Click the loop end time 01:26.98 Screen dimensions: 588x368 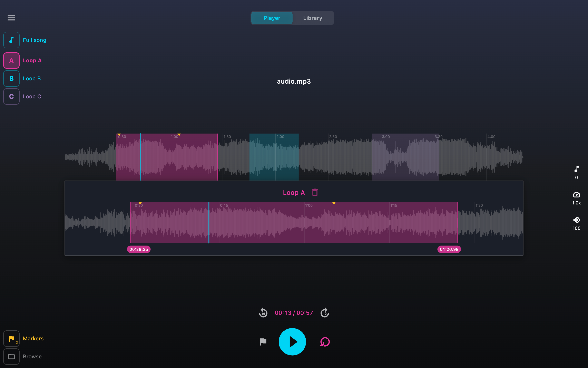449,249
